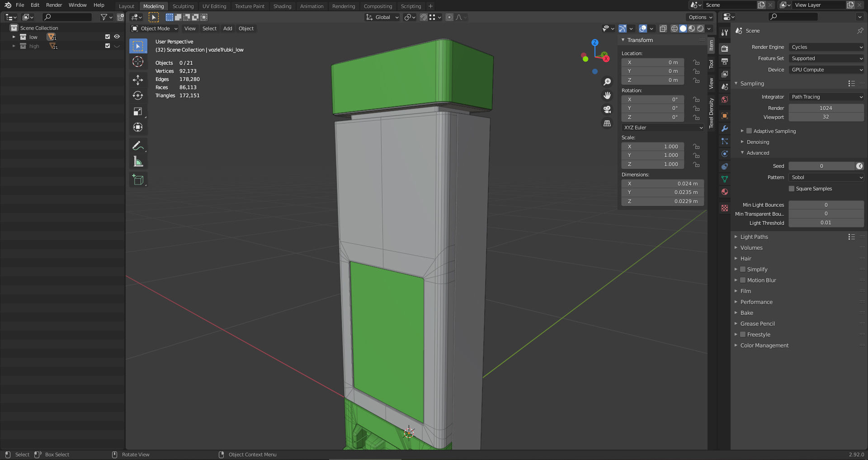Screen dimensions: 868x460
Task: Uncheck the low collection checkbox
Action: (108, 37)
